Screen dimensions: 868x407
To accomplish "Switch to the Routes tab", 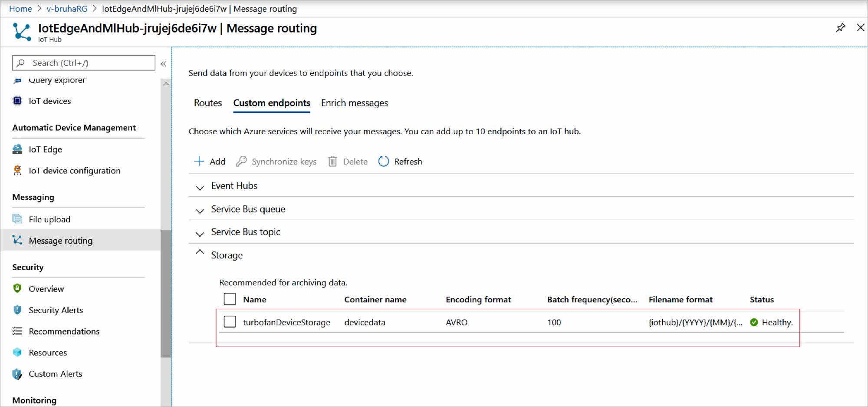I will pos(208,103).
